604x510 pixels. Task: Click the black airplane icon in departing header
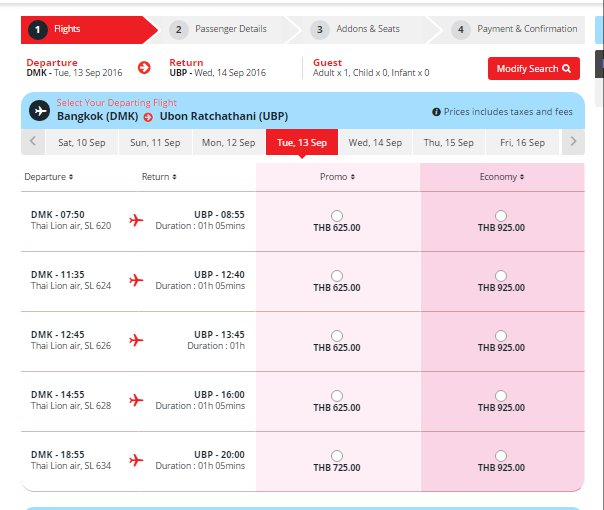39,111
